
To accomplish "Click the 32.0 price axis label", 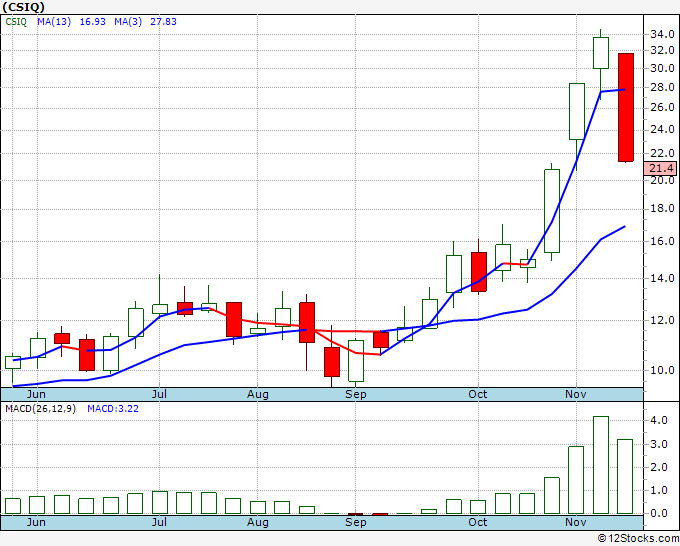I will 662,50.
